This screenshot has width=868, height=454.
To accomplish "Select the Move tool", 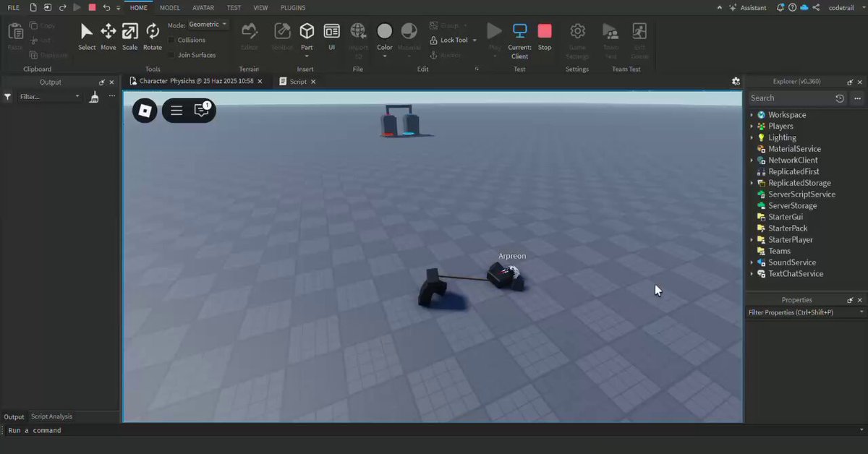I will [108, 37].
